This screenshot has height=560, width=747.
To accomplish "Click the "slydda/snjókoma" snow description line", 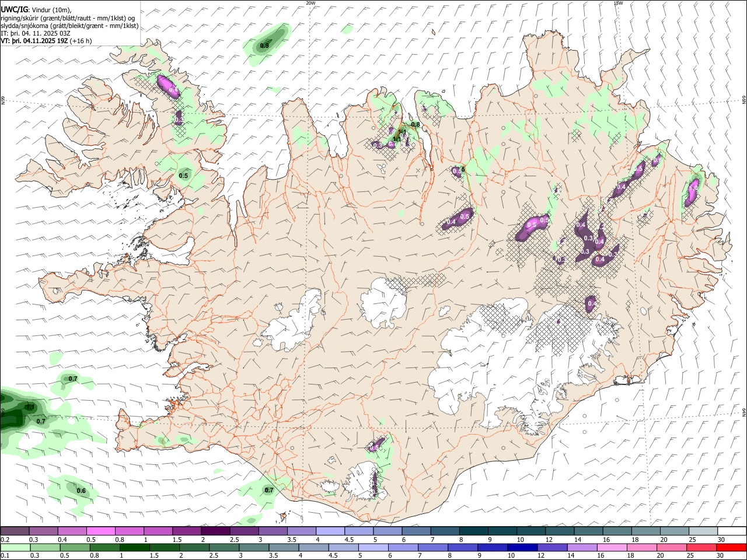I will point(69,26).
